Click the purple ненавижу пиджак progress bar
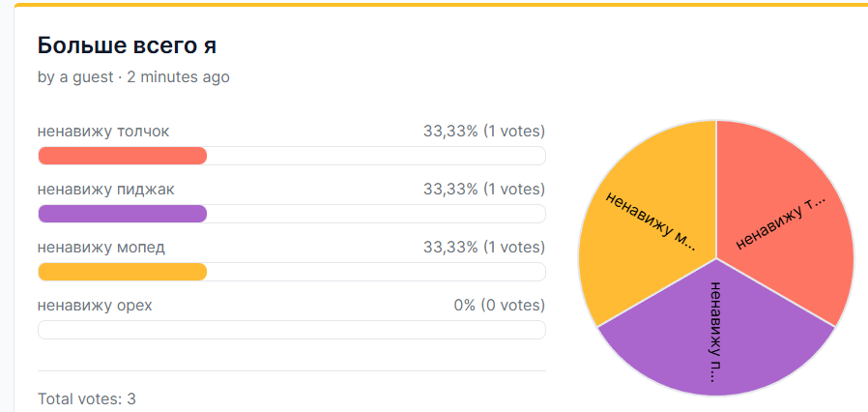Image resolution: width=868 pixels, height=412 pixels. pos(292,214)
